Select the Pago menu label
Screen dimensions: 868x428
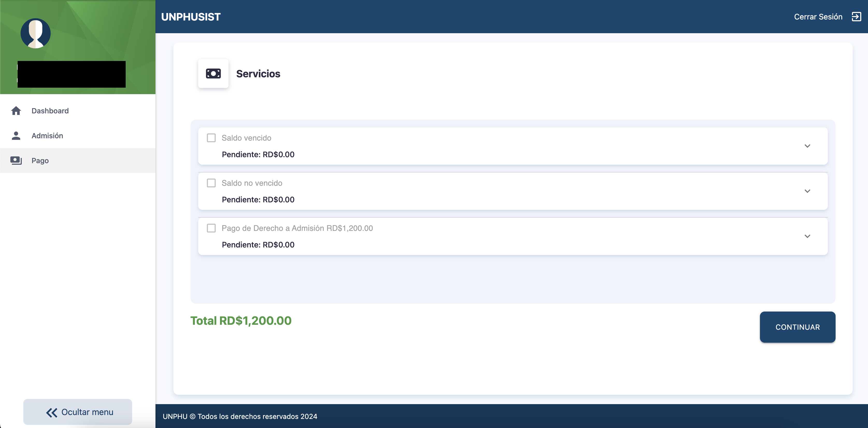(40, 161)
